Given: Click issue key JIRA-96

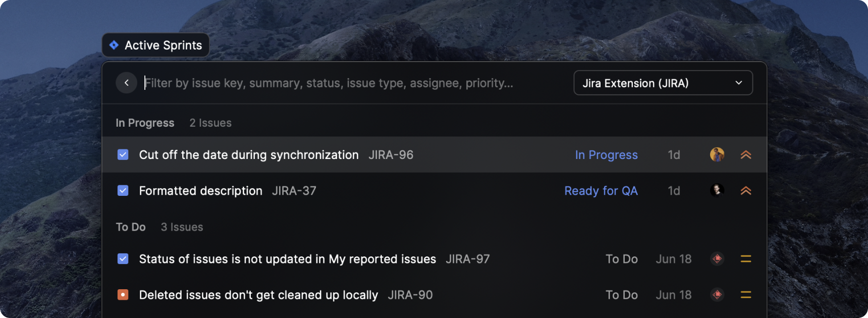Looking at the screenshot, I should [391, 154].
